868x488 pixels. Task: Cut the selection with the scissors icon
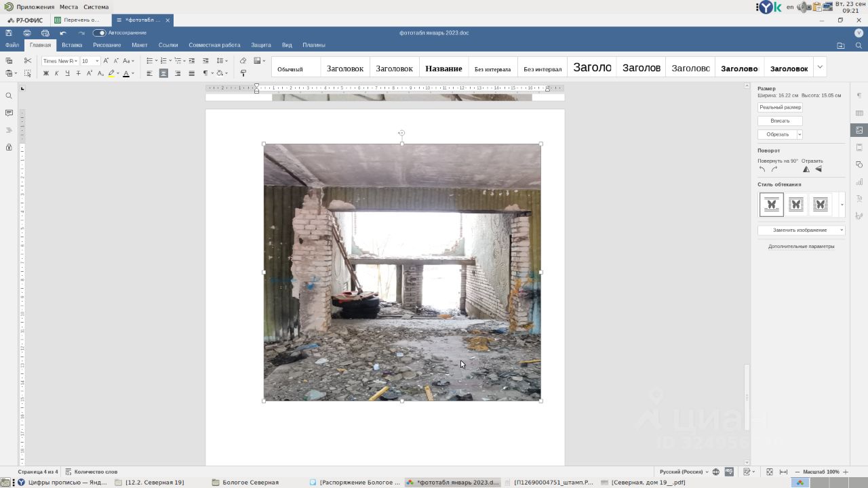pos(28,61)
